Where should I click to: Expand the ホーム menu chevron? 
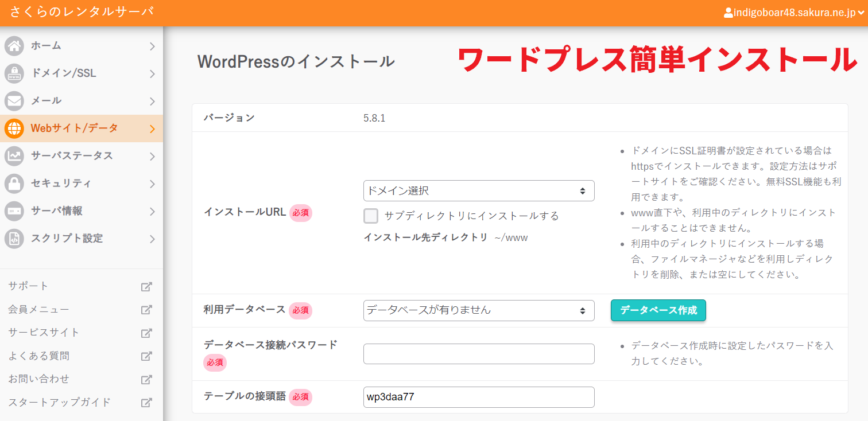(152, 46)
